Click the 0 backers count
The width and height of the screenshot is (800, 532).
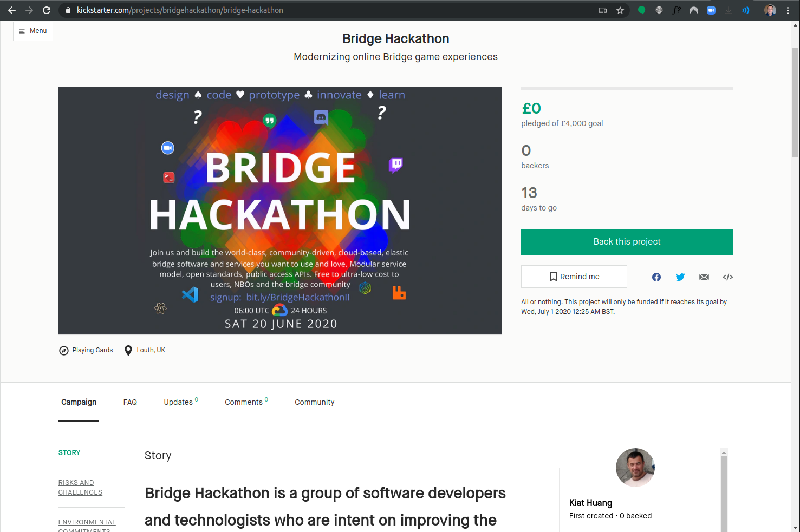coord(535,157)
